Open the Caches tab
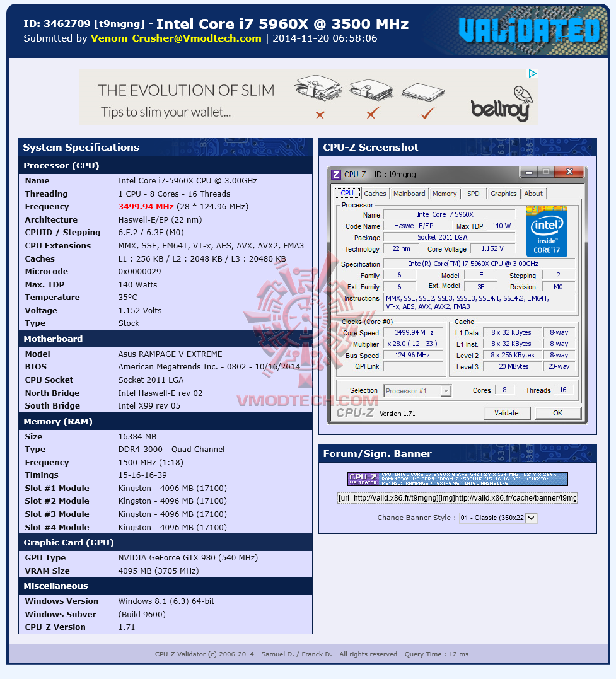The width and height of the screenshot is (616, 679). point(375,194)
